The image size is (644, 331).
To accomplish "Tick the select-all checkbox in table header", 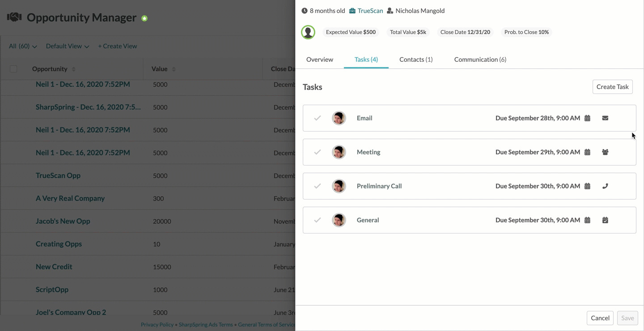I will [x=13, y=69].
